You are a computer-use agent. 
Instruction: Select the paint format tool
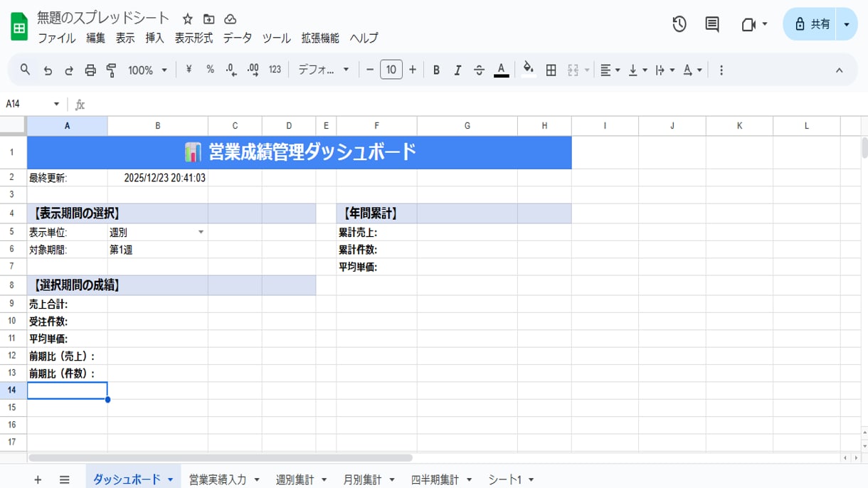pyautogui.click(x=112, y=70)
